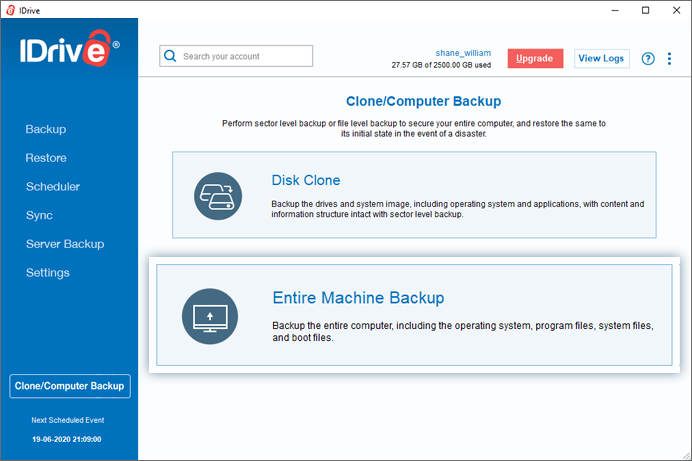Open Server Backup in sidebar
This screenshot has height=461, width=692.
coord(65,244)
